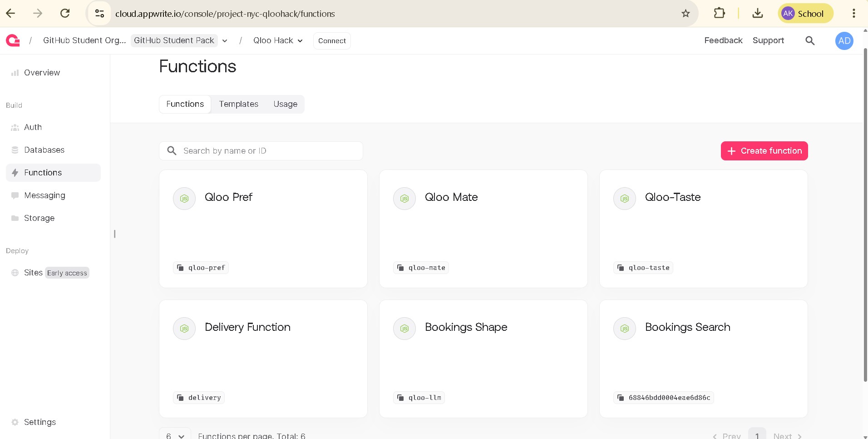The image size is (868, 439).
Task: Click the browser forward arrow
Action: (38, 14)
